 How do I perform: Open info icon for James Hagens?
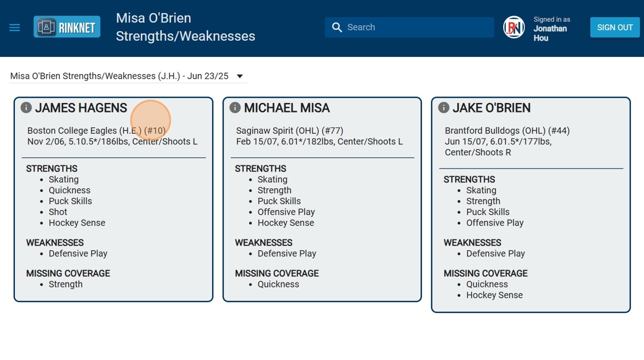pos(26,108)
